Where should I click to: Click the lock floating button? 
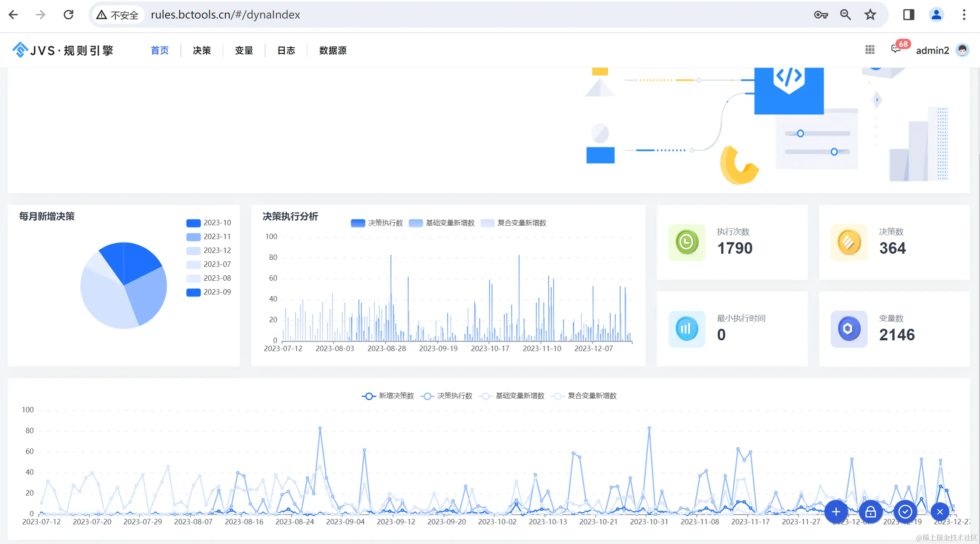pos(870,512)
